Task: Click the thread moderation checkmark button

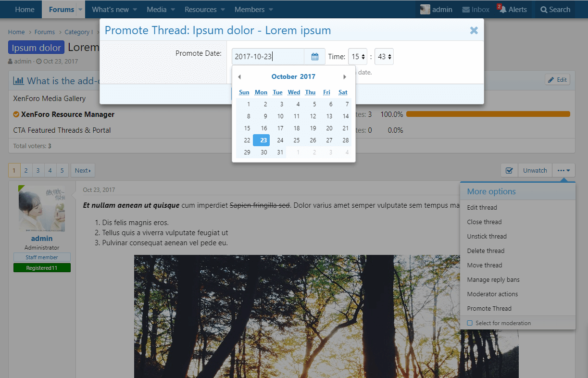Action: click(509, 170)
